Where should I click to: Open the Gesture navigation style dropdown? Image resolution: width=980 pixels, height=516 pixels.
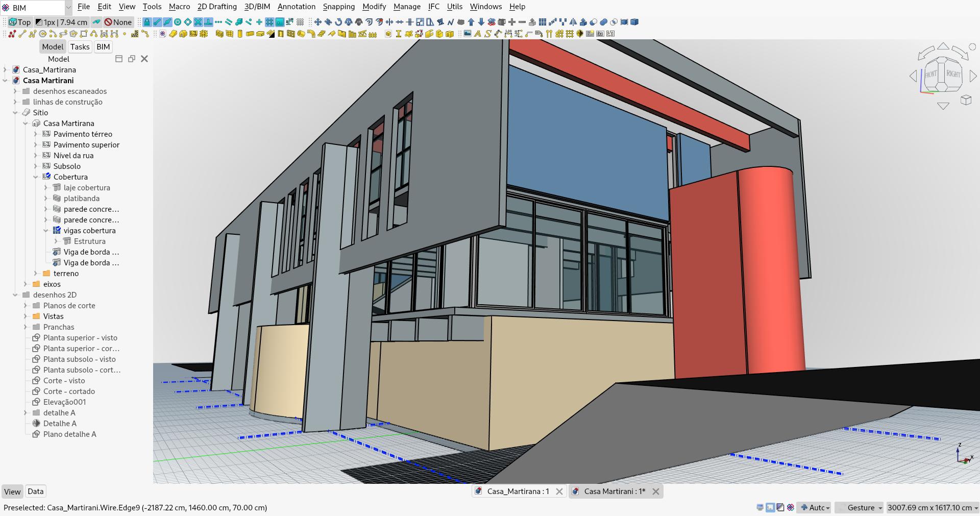[x=861, y=508]
